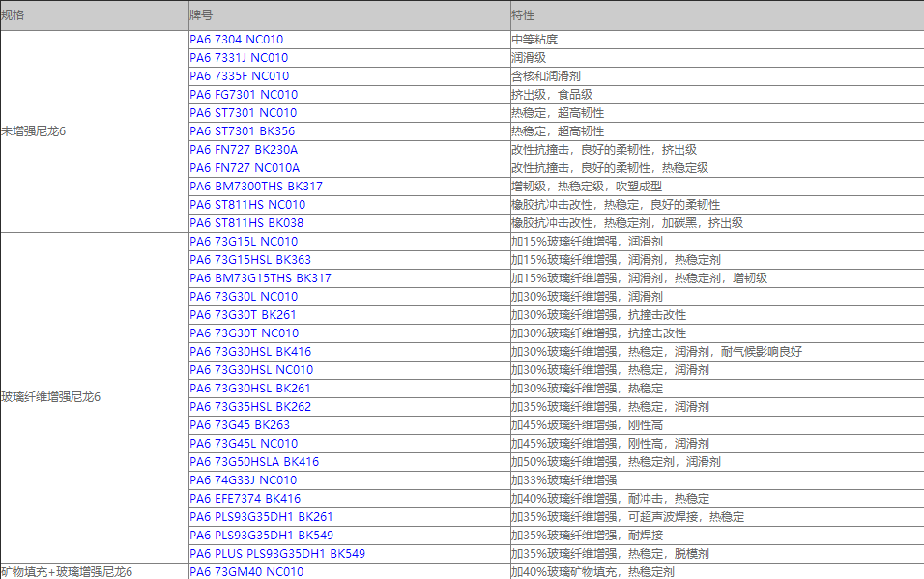The height and width of the screenshot is (579, 924).
Task: Click the 增韧级，热稳定级，吹塑成型 cell
Action: point(717,187)
